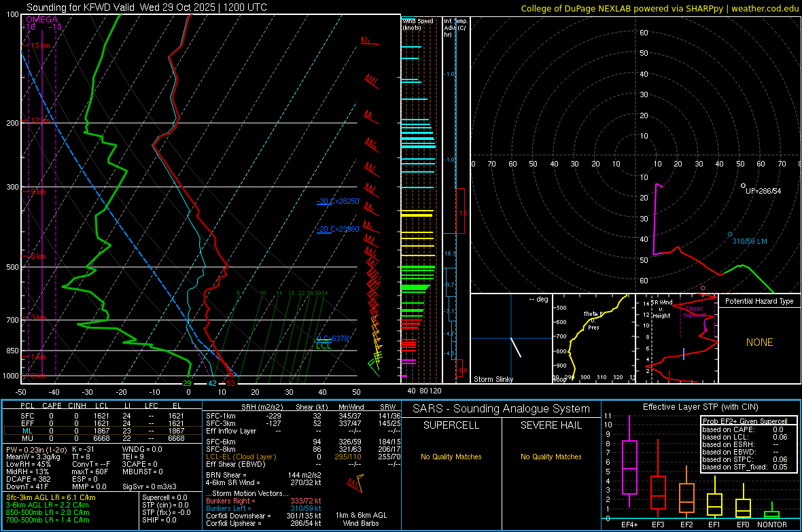Click the EFF parcel row label
This screenshot has height=532, width=802.
coord(27,423)
